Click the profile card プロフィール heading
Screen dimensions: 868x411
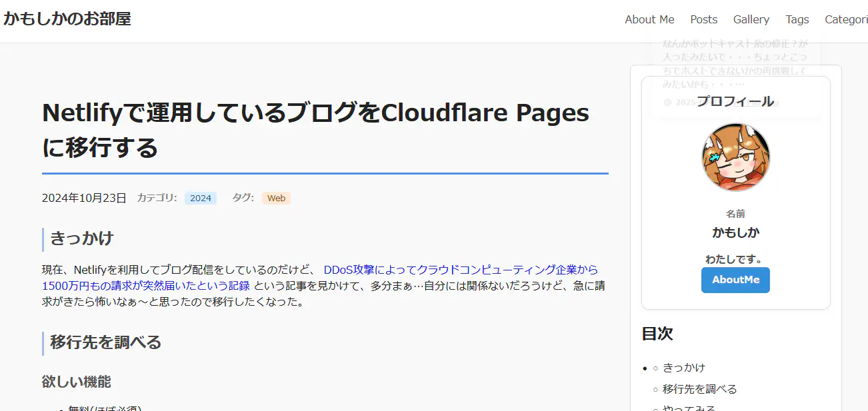[735, 101]
